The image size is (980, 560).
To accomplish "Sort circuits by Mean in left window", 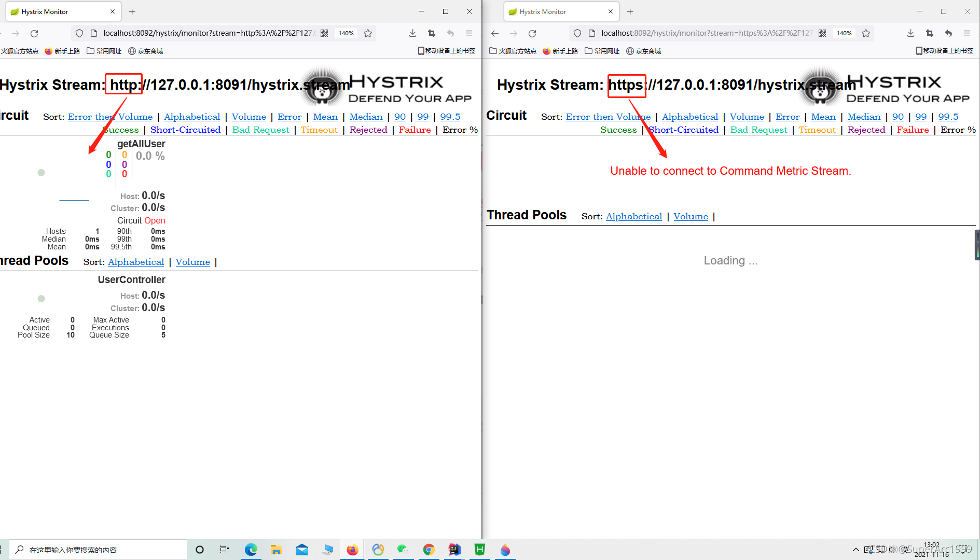I will [x=325, y=117].
